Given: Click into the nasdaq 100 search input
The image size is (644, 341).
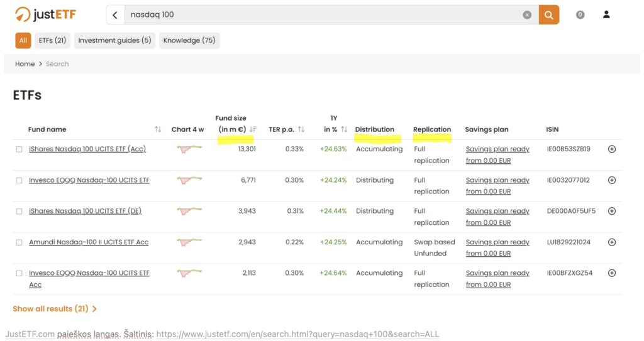Looking at the screenshot, I should pos(323,15).
